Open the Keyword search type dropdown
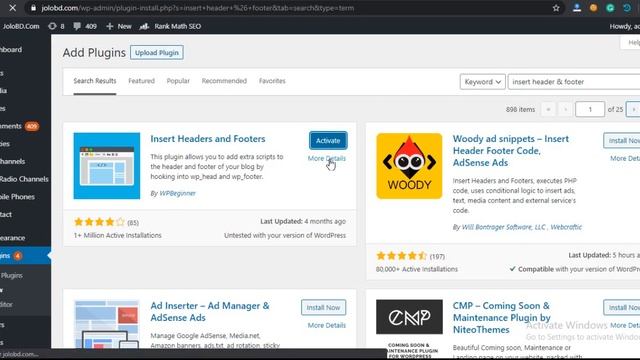The width and height of the screenshot is (640, 360). tap(482, 82)
